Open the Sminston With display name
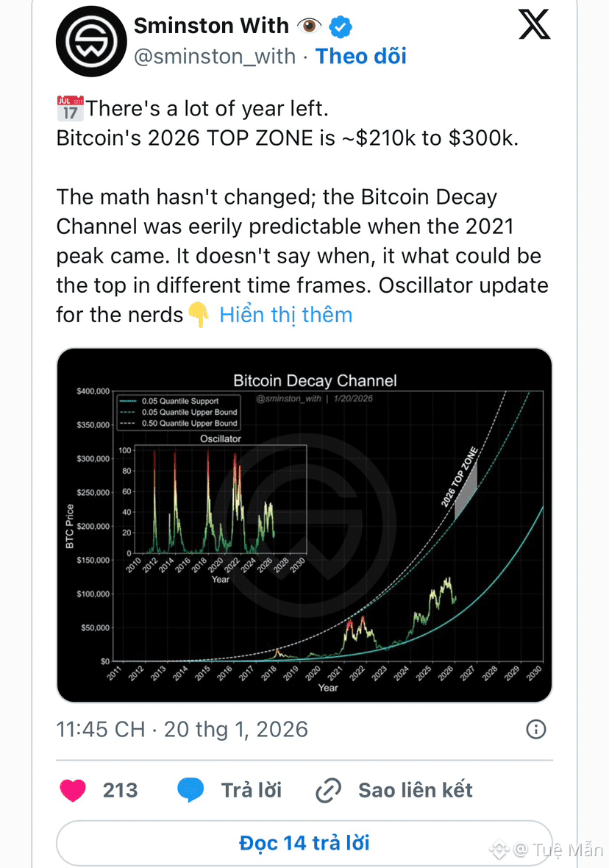This screenshot has height=868, width=609. [210, 26]
